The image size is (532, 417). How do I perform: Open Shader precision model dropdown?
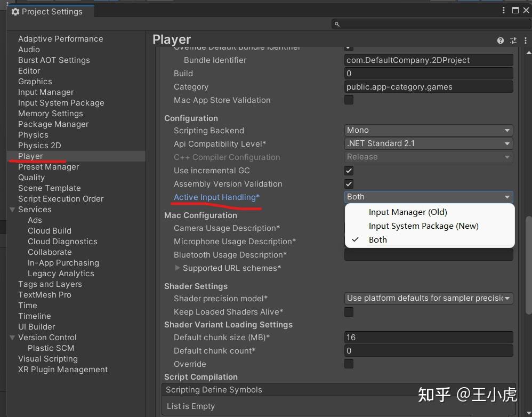point(429,298)
